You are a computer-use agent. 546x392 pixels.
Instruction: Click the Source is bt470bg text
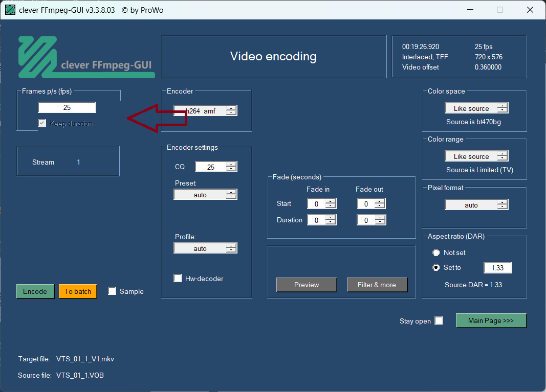(473, 122)
